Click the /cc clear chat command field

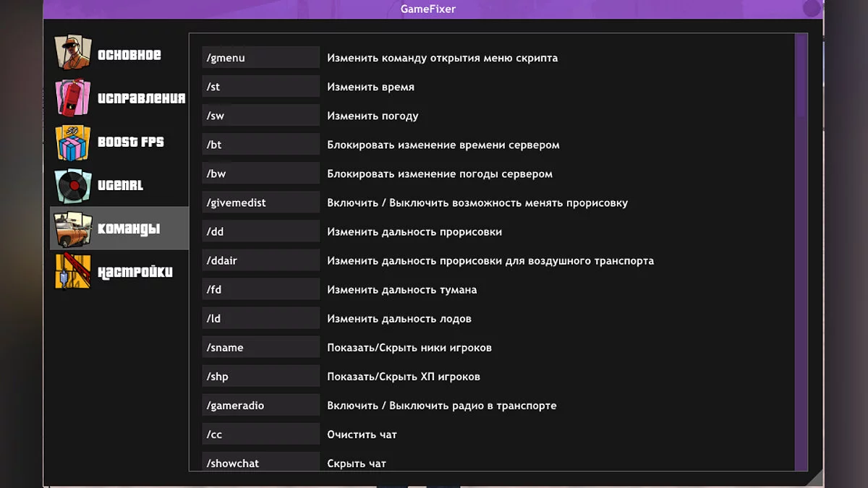(x=260, y=435)
